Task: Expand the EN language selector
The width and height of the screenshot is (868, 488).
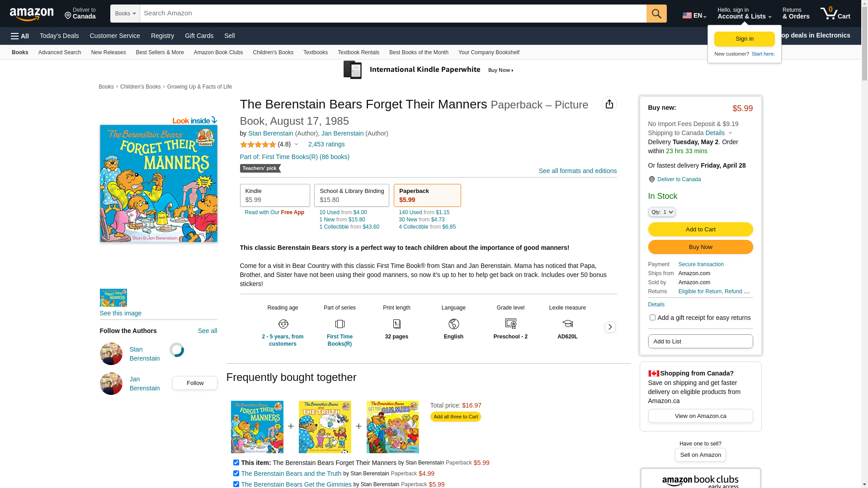Action: [x=694, y=15]
